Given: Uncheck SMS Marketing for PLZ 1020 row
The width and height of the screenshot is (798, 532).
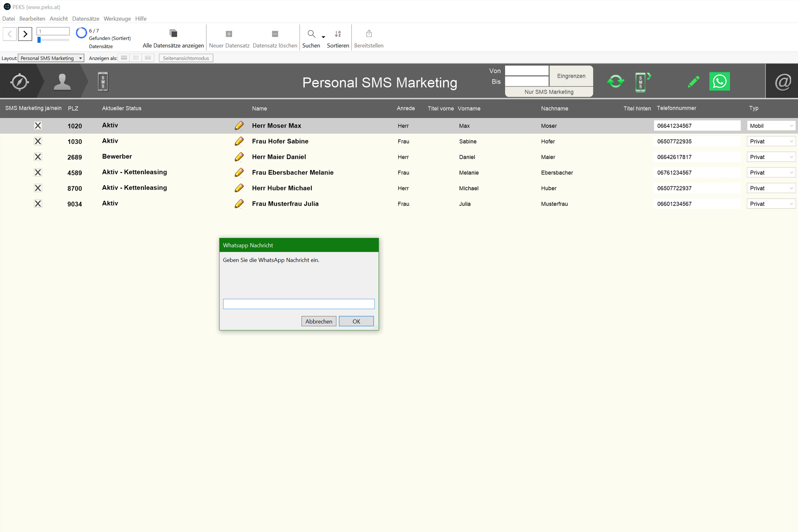Looking at the screenshot, I should coord(38,126).
